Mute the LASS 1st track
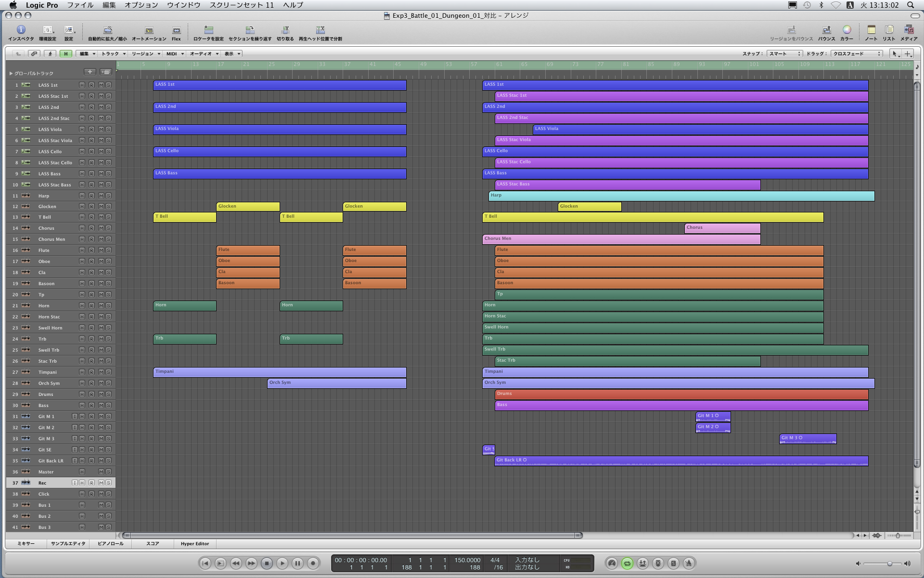The height and width of the screenshot is (578, 924). pyautogui.click(x=101, y=85)
